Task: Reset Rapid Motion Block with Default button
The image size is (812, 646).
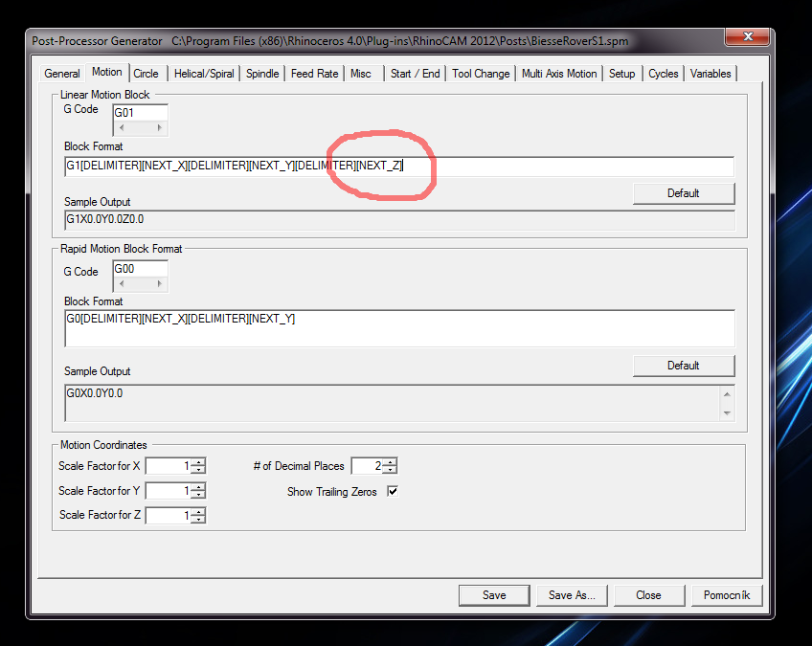Action: 683,366
